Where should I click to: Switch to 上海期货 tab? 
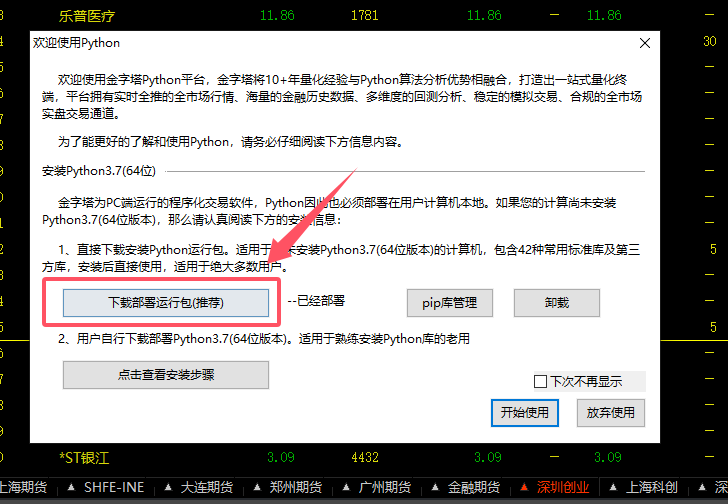(x=23, y=487)
